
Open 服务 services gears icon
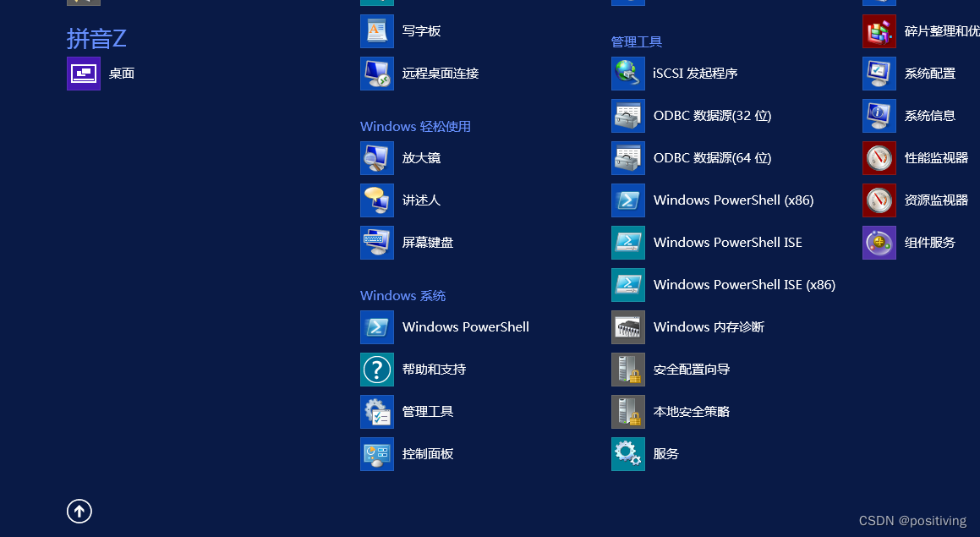[x=628, y=454]
